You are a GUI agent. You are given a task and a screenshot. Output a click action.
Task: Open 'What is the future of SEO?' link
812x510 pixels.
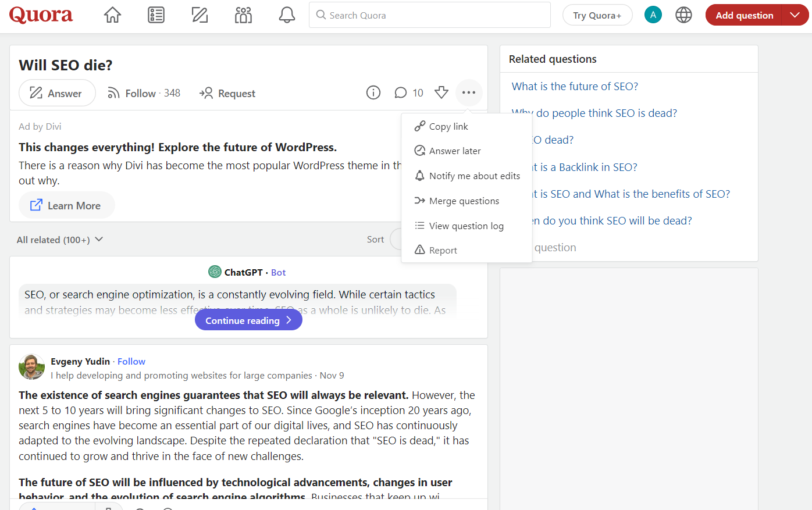coord(575,87)
